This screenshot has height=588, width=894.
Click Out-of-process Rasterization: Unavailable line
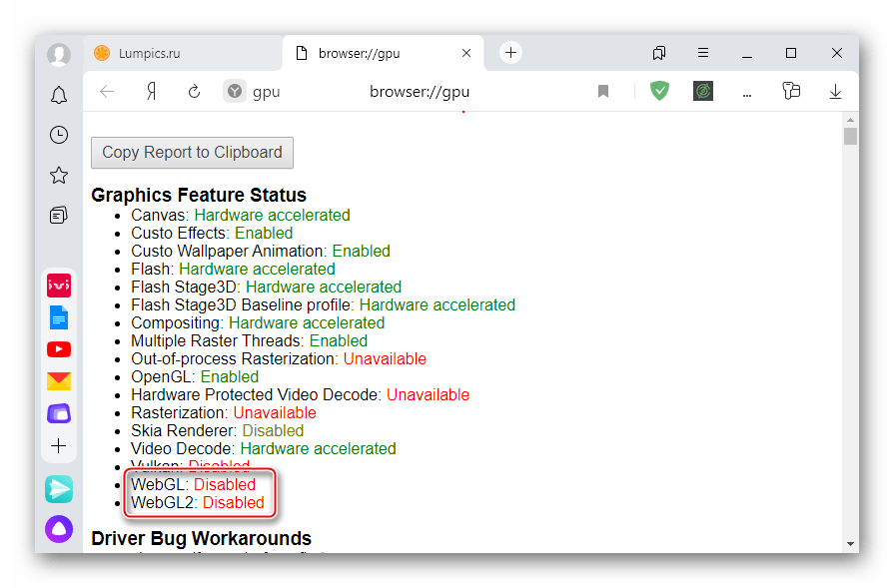pyautogui.click(x=279, y=359)
